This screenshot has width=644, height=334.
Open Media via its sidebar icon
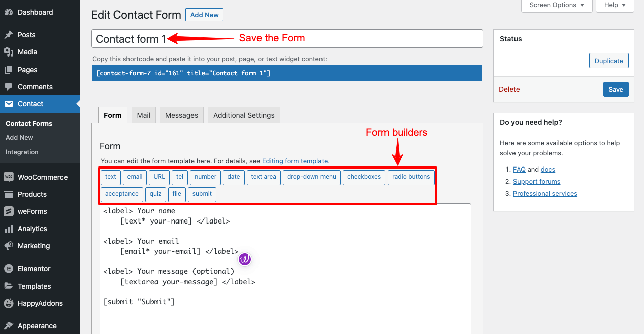(9, 52)
